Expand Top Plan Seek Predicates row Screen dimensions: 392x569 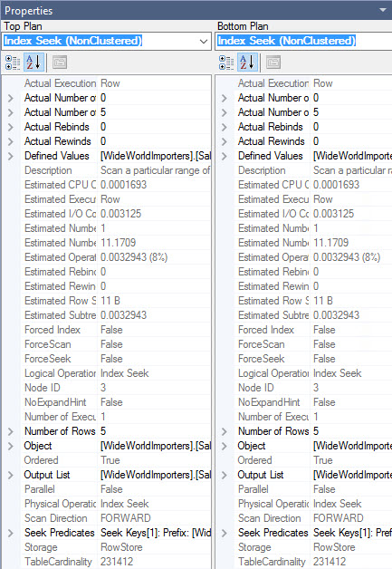(x=11, y=533)
